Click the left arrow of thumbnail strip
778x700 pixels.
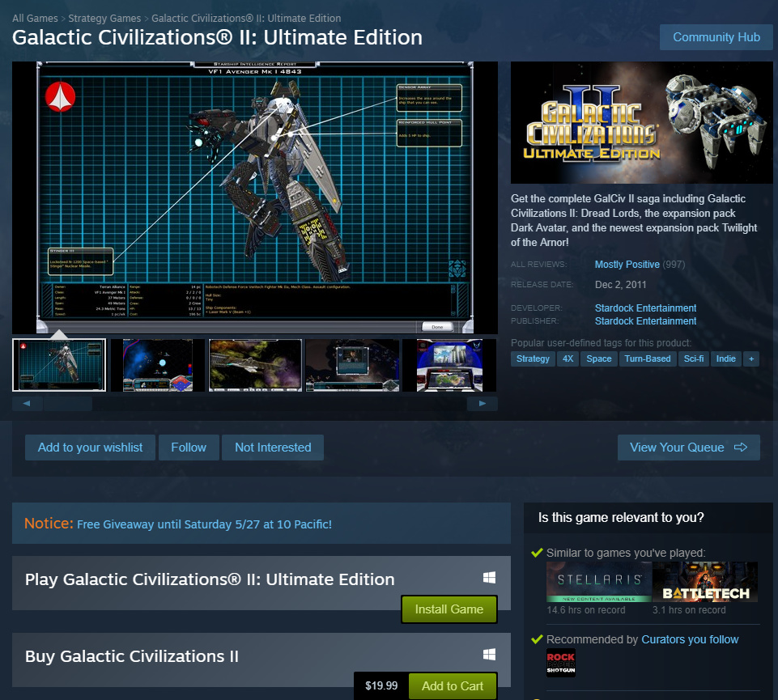(28, 403)
